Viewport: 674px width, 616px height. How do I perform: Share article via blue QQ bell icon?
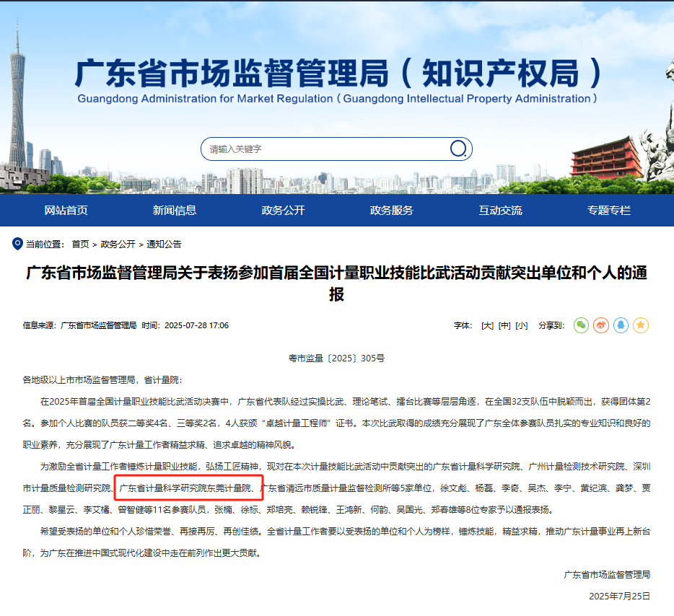tap(621, 325)
